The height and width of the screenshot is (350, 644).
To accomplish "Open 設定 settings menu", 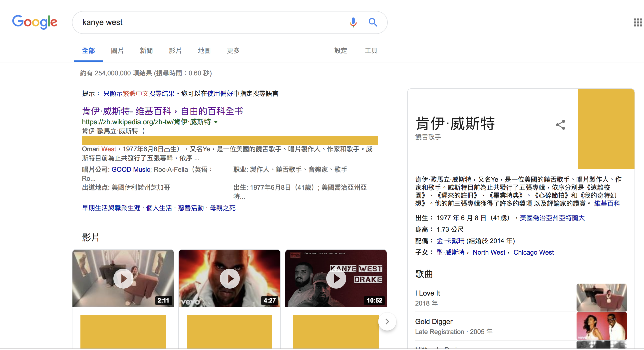I will (x=341, y=51).
